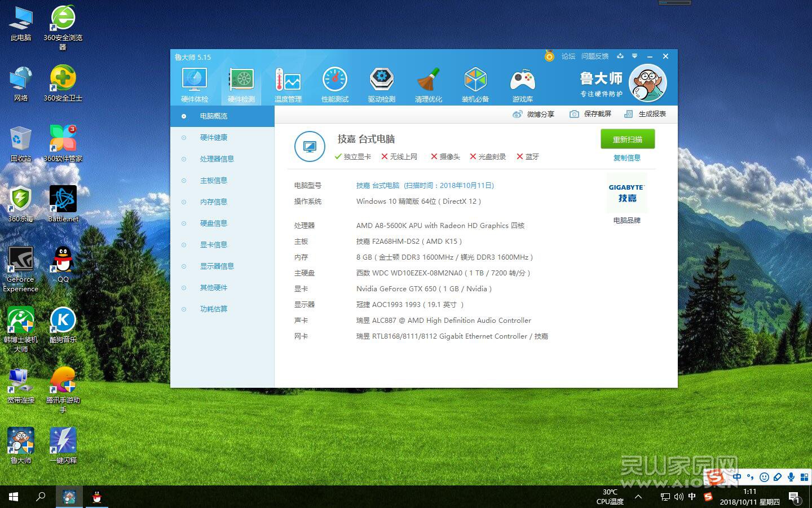Open the title bar dropdown menu arrow
The width and height of the screenshot is (812, 508).
click(635, 56)
